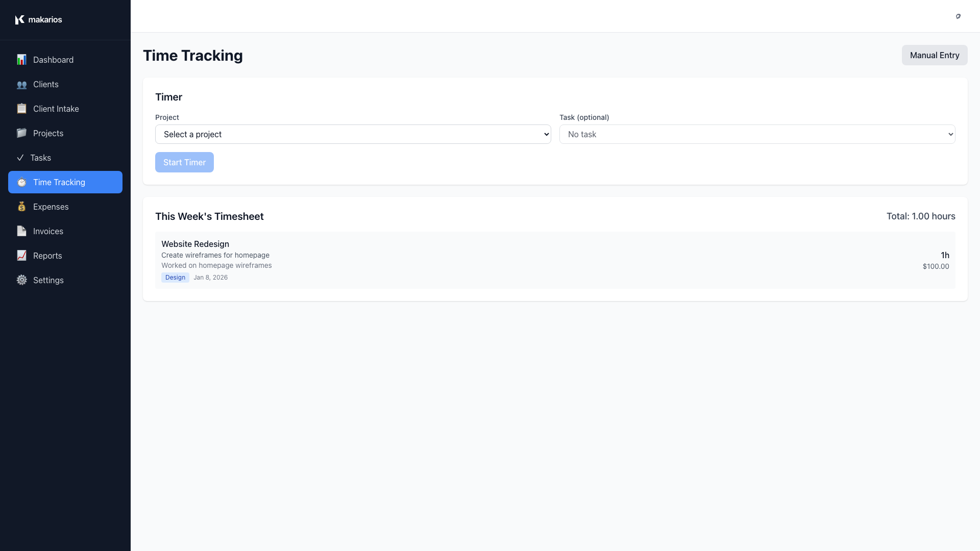Open the 'Select a project' dropdown
The image size is (980, 551).
[353, 134]
